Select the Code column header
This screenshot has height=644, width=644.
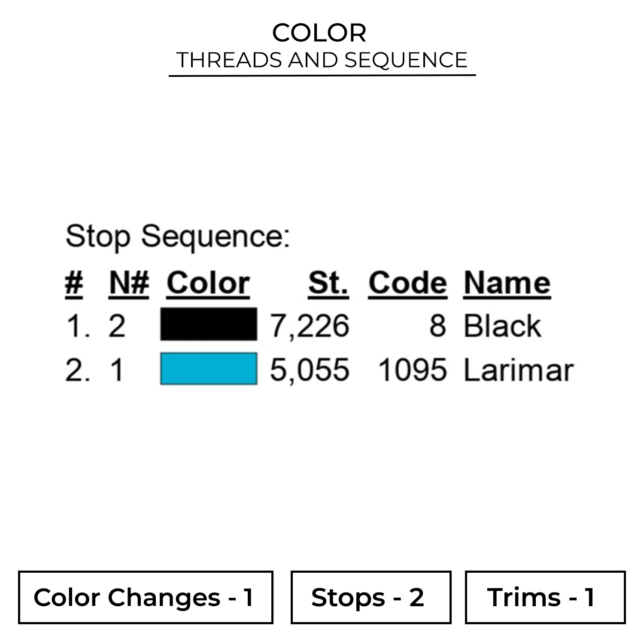pyautogui.click(x=407, y=283)
